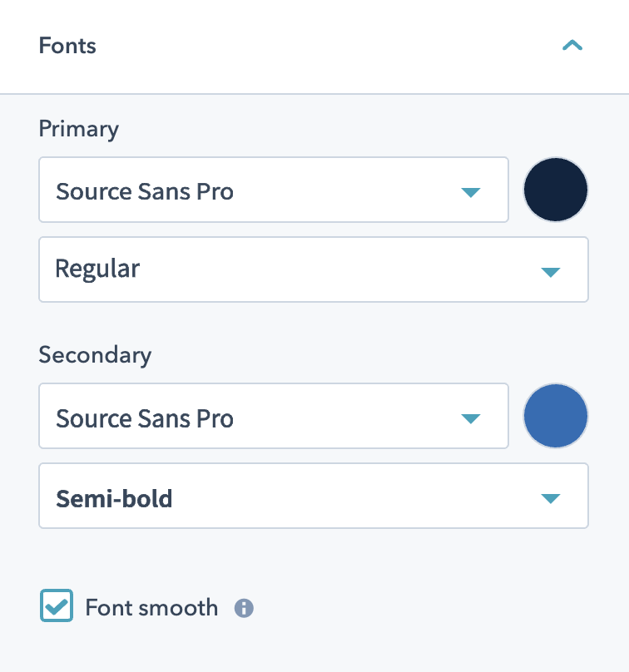The image size is (629, 672).
Task: Open the Primary font color picker
Action: [x=556, y=190]
